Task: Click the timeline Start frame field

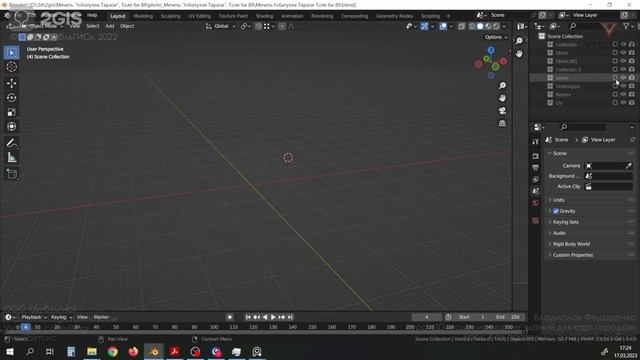Action: click(x=471, y=317)
